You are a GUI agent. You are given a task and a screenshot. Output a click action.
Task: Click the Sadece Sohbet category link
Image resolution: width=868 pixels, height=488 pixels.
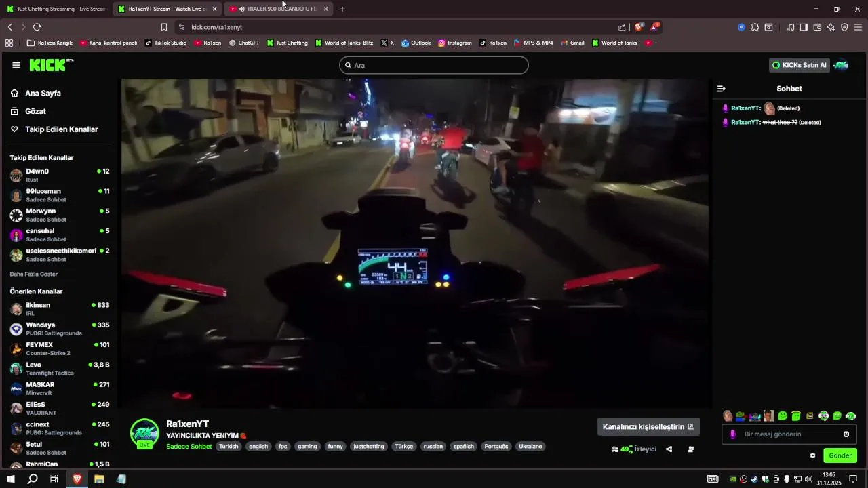(x=189, y=447)
